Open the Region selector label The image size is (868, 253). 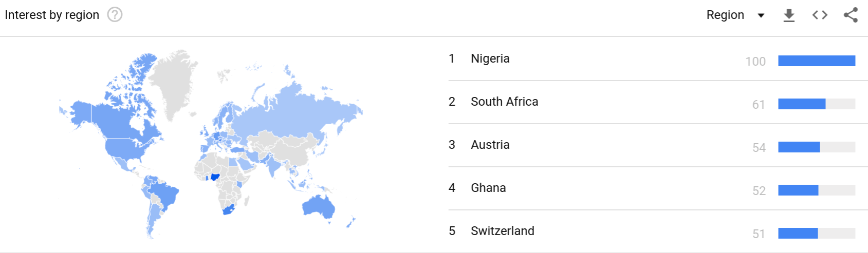[725, 15]
